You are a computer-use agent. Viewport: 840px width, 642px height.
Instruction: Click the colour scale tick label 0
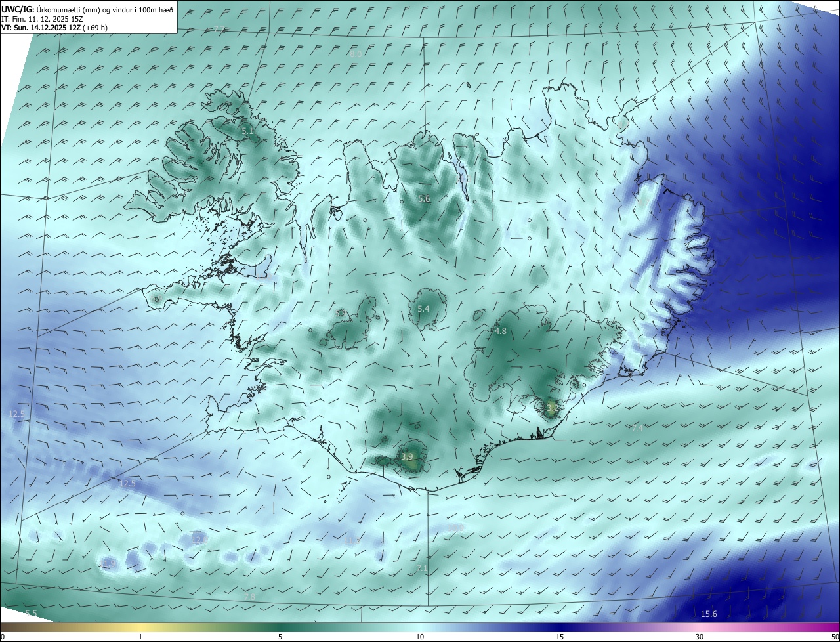click(3, 637)
